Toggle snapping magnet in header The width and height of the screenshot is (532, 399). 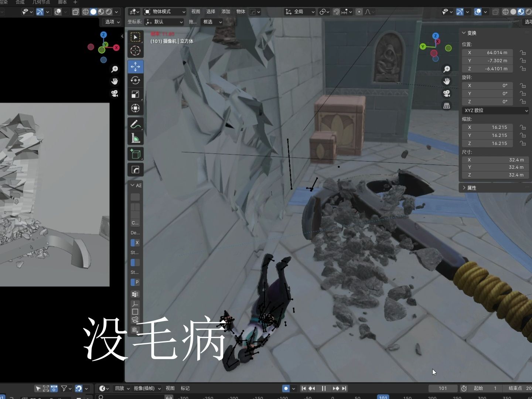pyautogui.click(x=336, y=12)
